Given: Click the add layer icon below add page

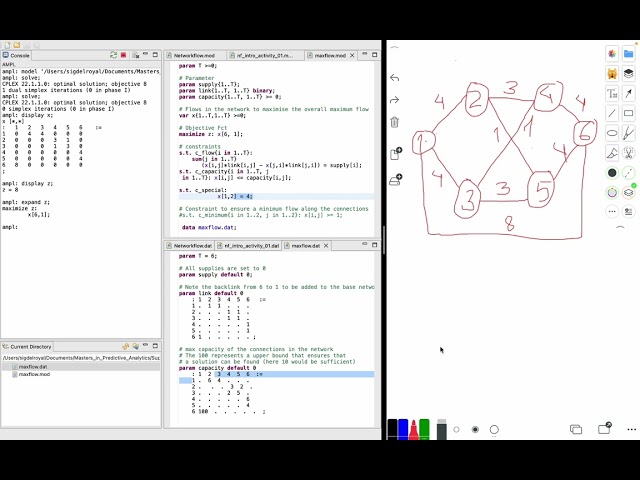Looking at the screenshot, I should pyautogui.click(x=396, y=180).
